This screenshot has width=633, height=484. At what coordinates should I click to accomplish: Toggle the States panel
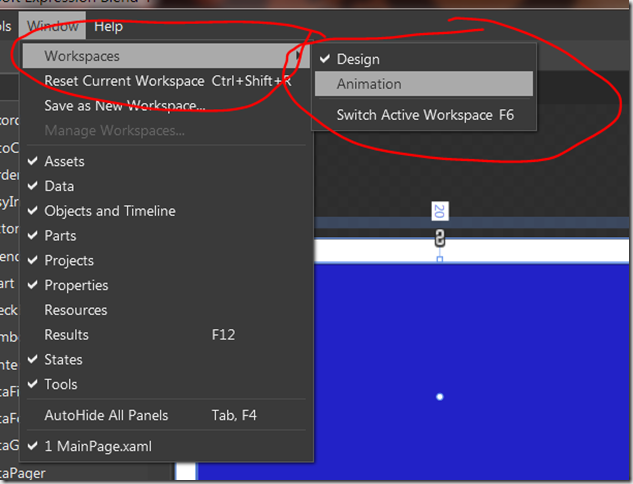(165, 360)
